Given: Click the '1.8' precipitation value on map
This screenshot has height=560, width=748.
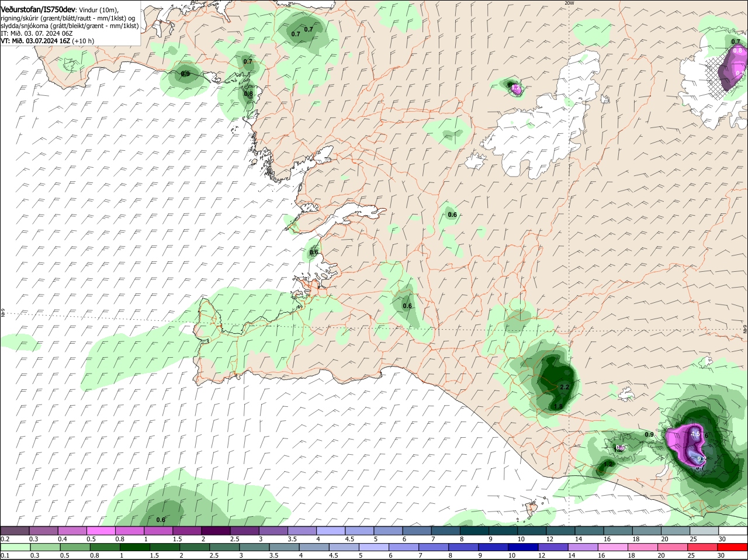Looking at the screenshot, I should 558,407.
